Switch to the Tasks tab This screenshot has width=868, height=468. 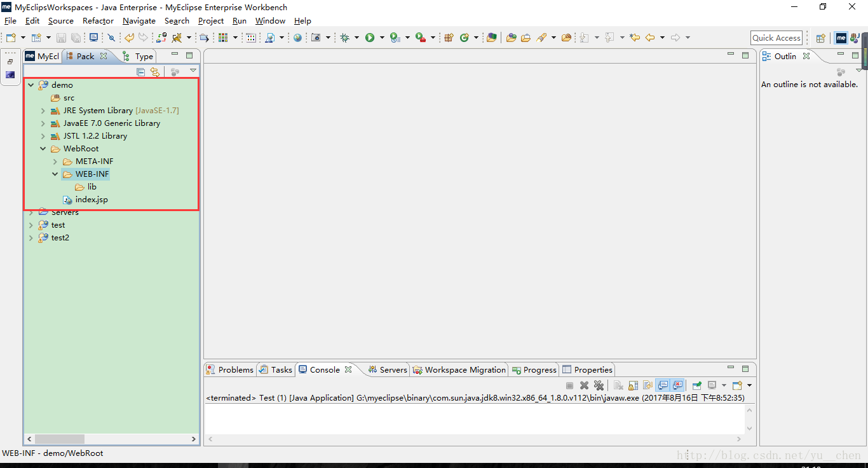coord(276,369)
